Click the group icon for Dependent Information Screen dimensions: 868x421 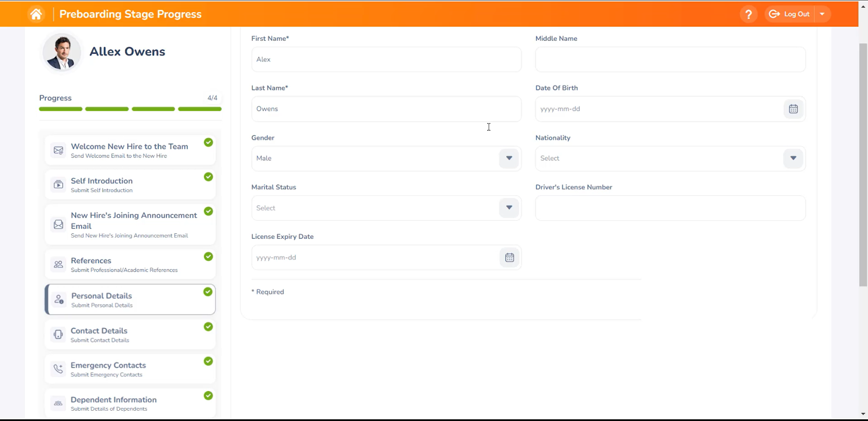click(x=59, y=404)
